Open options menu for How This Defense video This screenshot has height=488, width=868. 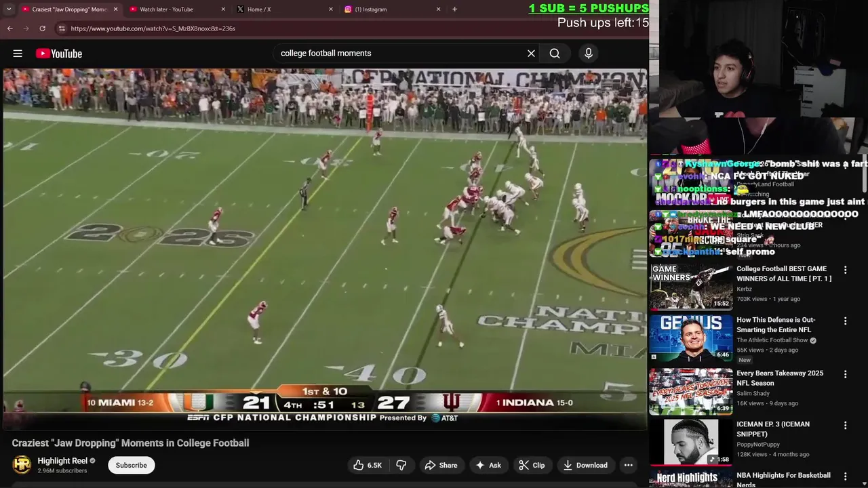coord(845,321)
